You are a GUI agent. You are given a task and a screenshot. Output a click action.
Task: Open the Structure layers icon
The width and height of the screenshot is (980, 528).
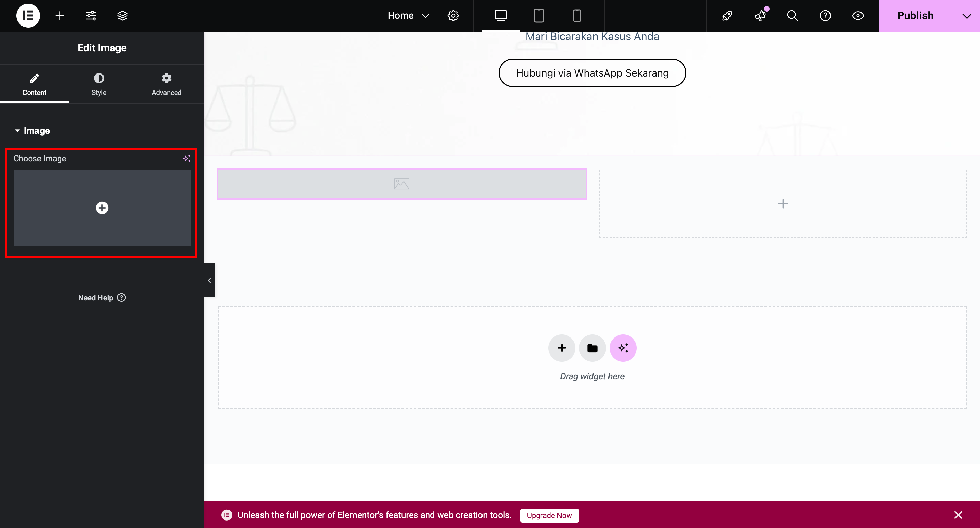coord(123,16)
